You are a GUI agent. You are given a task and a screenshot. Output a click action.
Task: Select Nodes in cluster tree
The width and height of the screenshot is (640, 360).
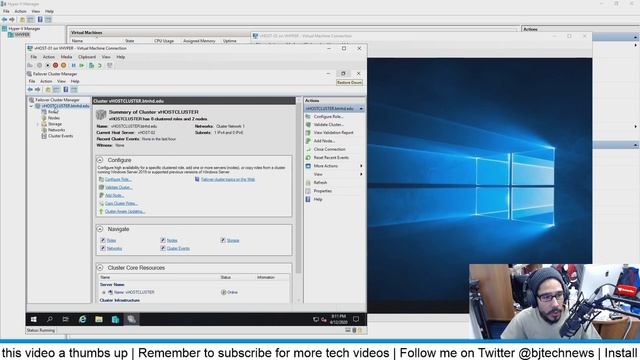pyautogui.click(x=54, y=118)
